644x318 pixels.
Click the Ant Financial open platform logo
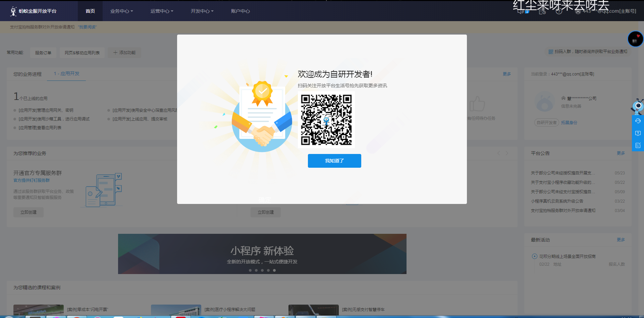coord(33,11)
